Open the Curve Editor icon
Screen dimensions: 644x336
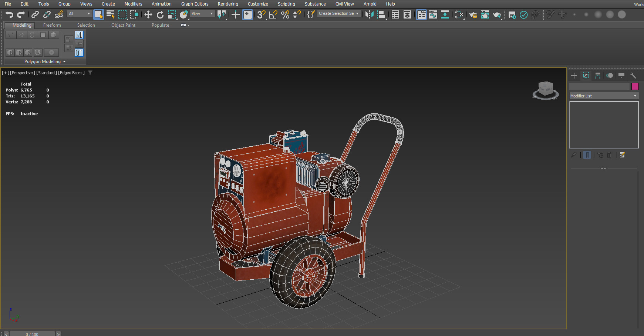(x=433, y=14)
